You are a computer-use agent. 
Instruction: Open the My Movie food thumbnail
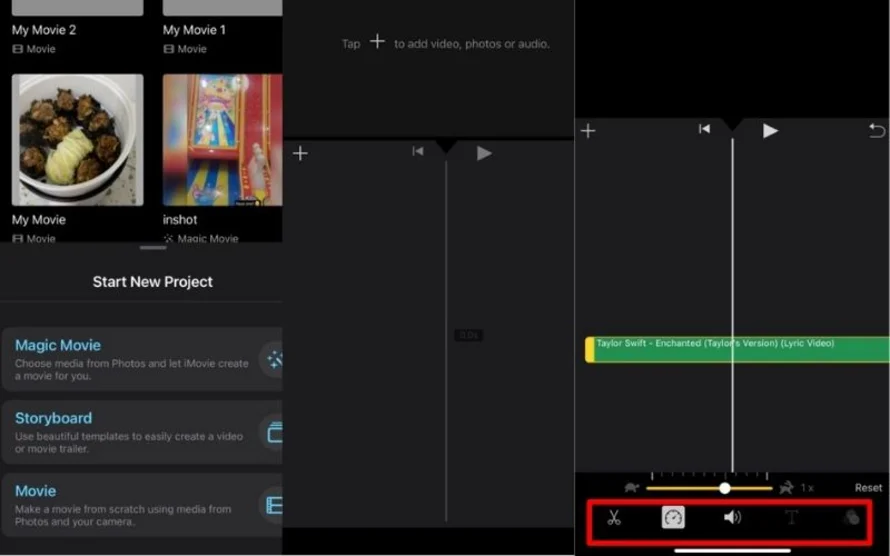coord(78,140)
